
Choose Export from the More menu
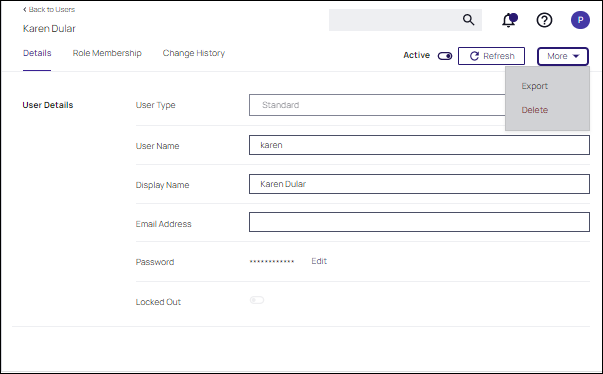pos(535,86)
